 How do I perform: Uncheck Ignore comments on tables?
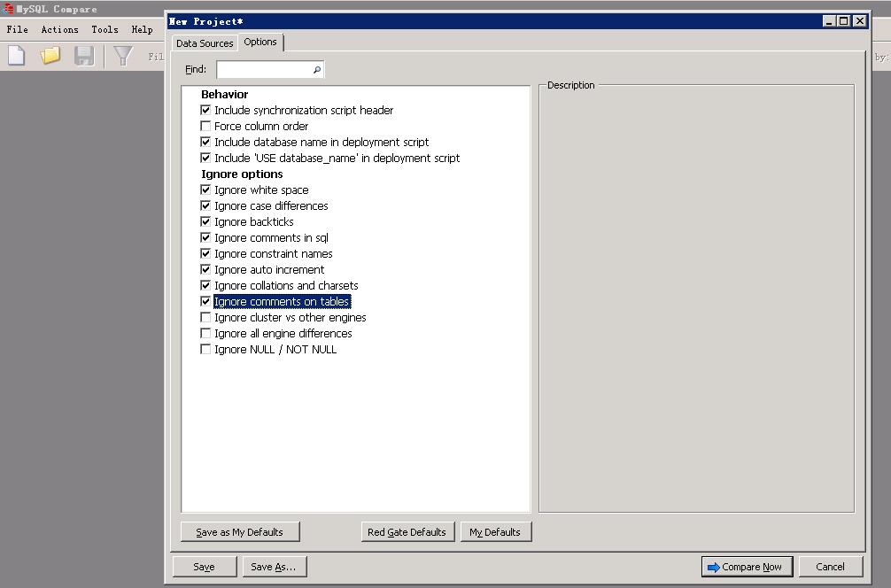(x=205, y=301)
